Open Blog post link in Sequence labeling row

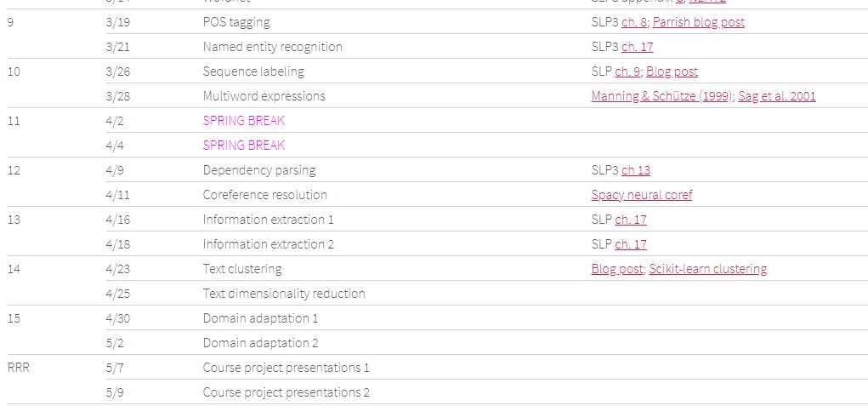pos(672,71)
